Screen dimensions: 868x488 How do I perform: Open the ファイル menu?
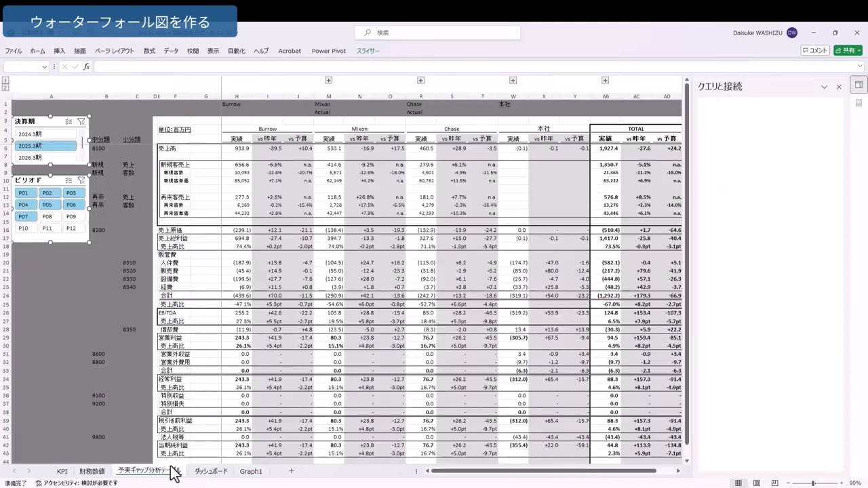tap(14, 51)
